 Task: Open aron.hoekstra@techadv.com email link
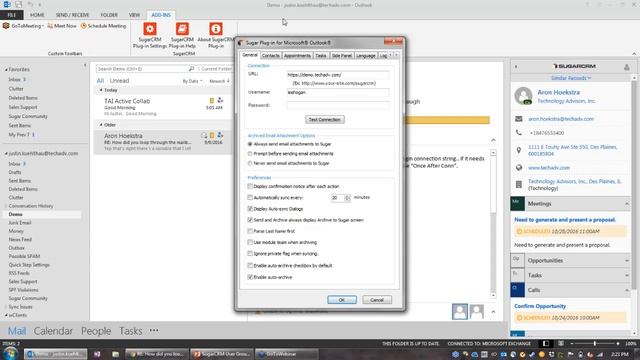(561, 119)
